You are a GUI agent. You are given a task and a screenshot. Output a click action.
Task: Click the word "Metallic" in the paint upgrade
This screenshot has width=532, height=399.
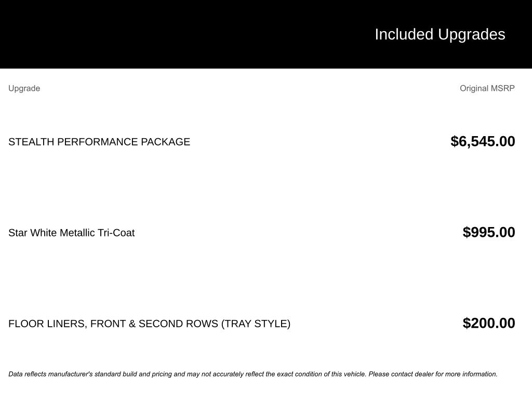tap(77, 233)
